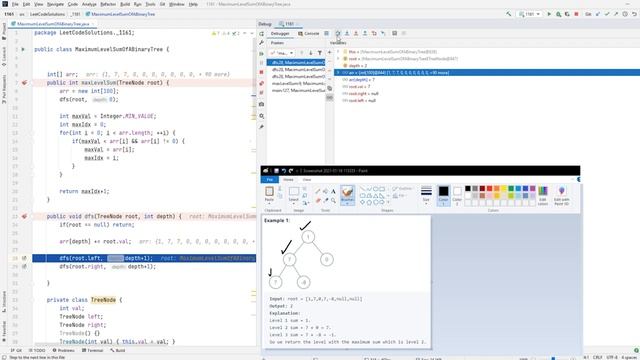Viewport: 640px width, 360px height.
Task: Open the TODO tool window button
Action: (x=37, y=350)
